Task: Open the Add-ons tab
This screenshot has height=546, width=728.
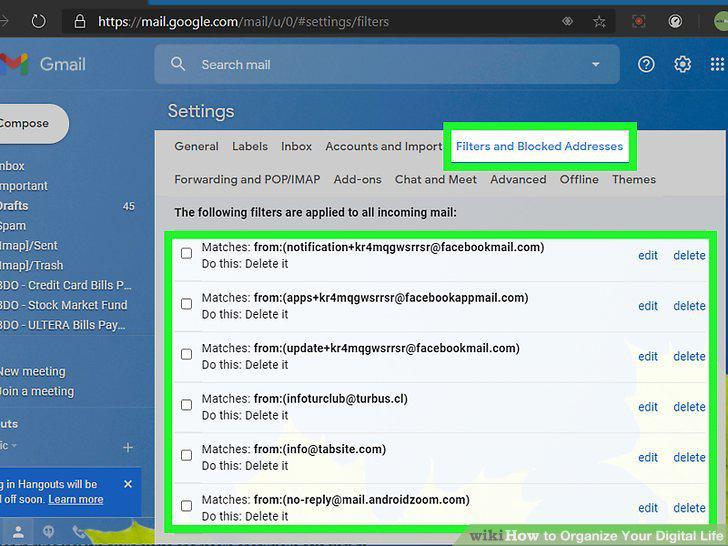Action: pyautogui.click(x=358, y=180)
